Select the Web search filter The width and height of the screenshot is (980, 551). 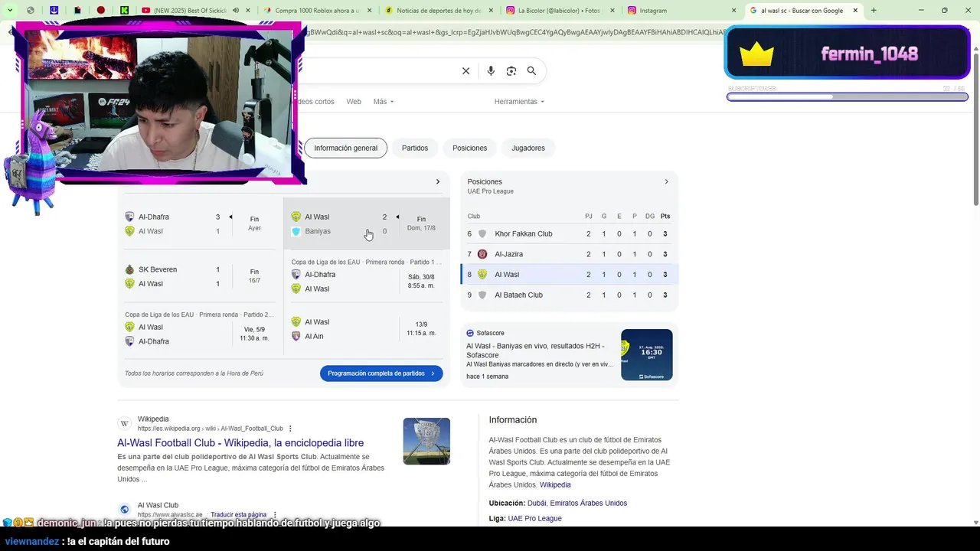point(354,102)
